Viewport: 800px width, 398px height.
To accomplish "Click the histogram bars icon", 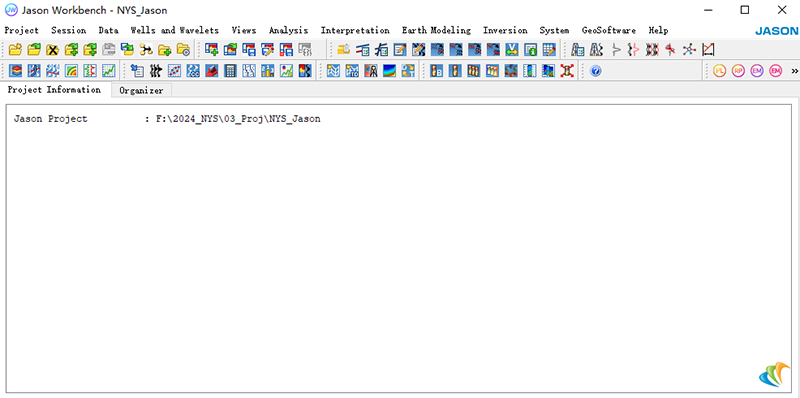I will (267, 70).
